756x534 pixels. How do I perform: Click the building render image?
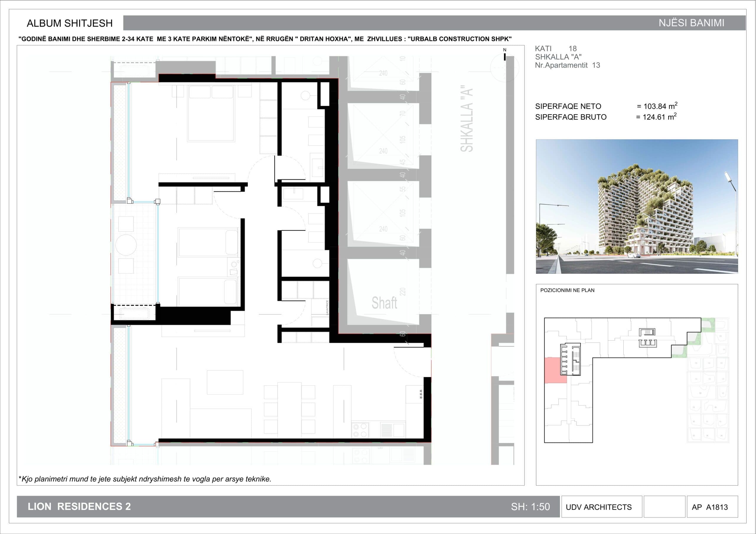637,206
